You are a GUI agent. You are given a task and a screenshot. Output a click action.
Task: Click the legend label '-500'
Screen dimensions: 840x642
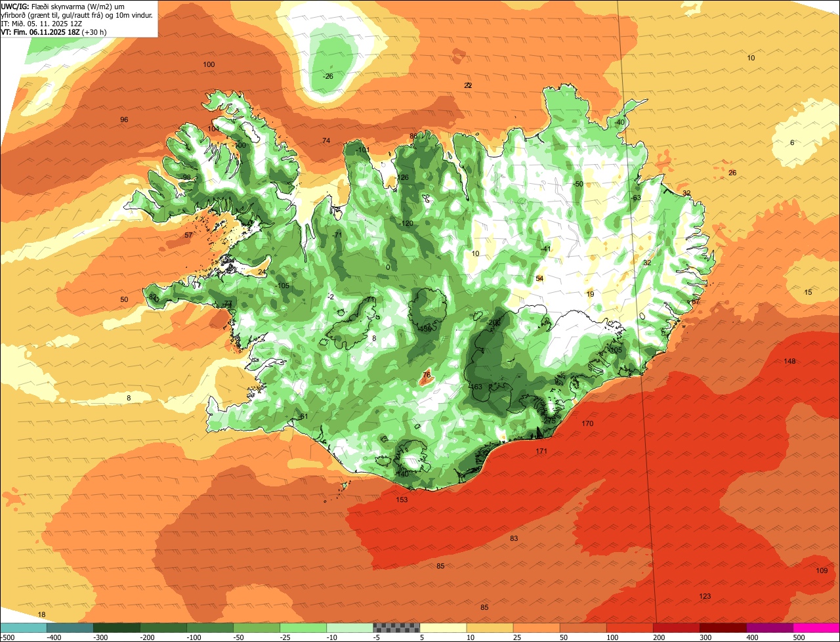(x=7, y=637)
